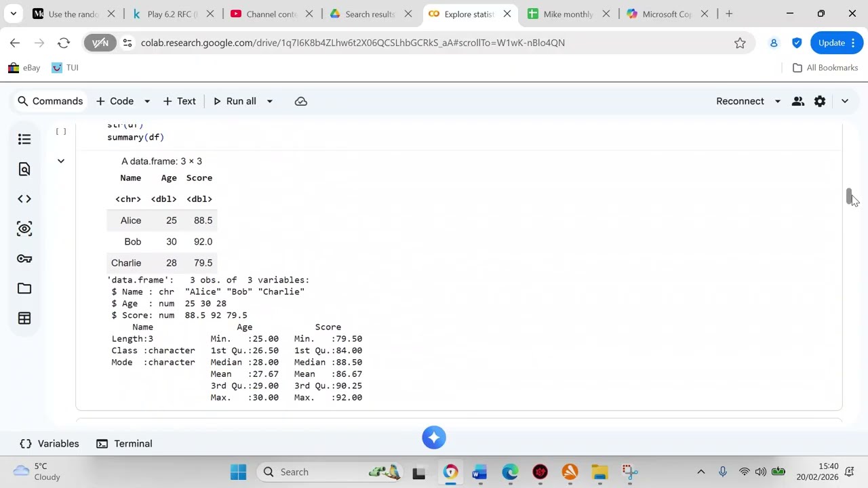
Task: Open the eBay bookmark
Action: [24, 68]
